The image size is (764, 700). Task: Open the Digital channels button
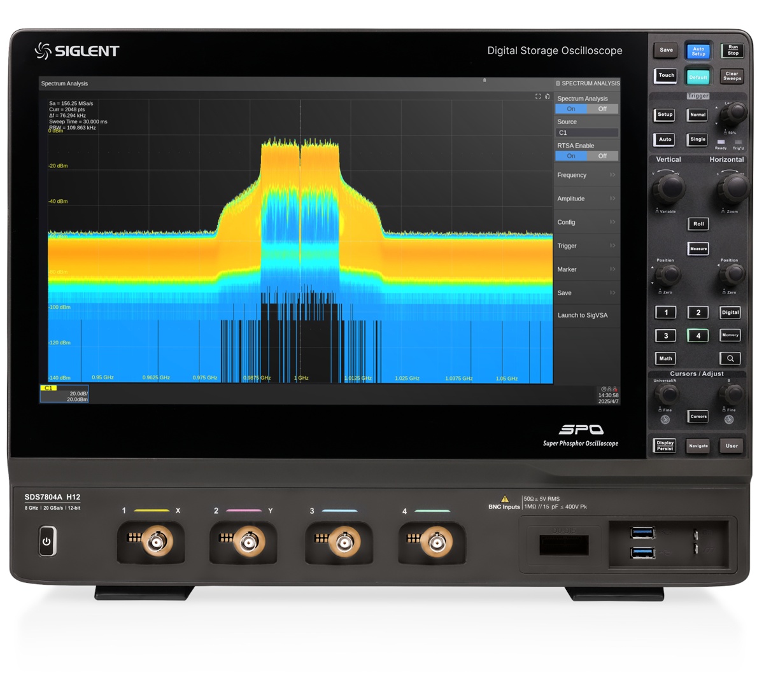click(730, 312)
